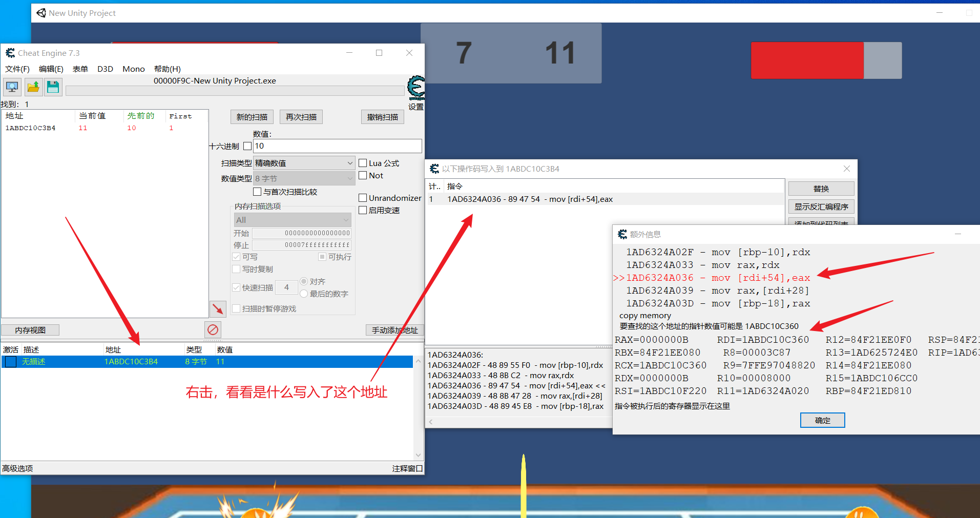Open the Help menu
This screenshot has height=518, width=980.
click(x=168, y=69)
